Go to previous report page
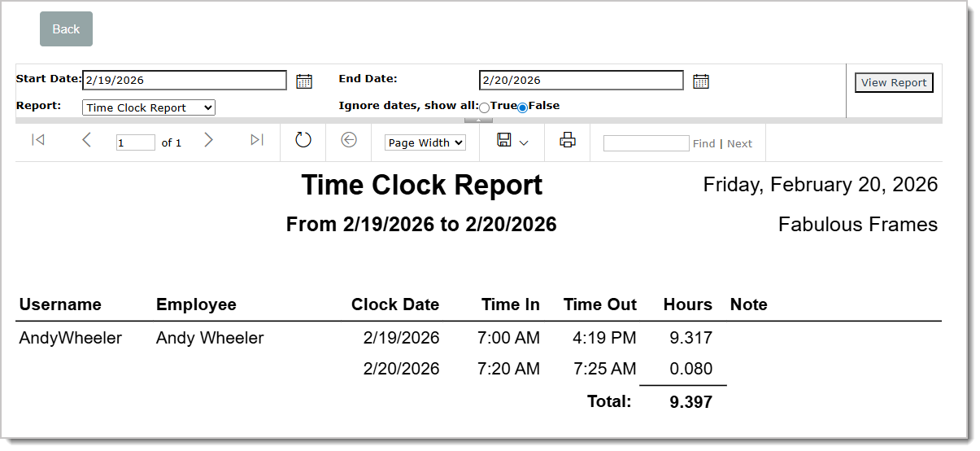Image resolution: width=980 pixels, height=451 pixels. [86, 140]
